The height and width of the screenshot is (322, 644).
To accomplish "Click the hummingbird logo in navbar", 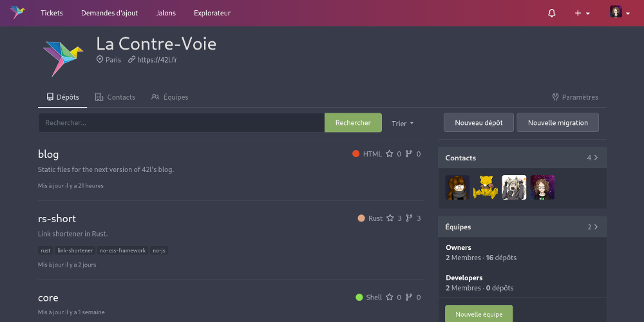I will (x=17, y=13).
